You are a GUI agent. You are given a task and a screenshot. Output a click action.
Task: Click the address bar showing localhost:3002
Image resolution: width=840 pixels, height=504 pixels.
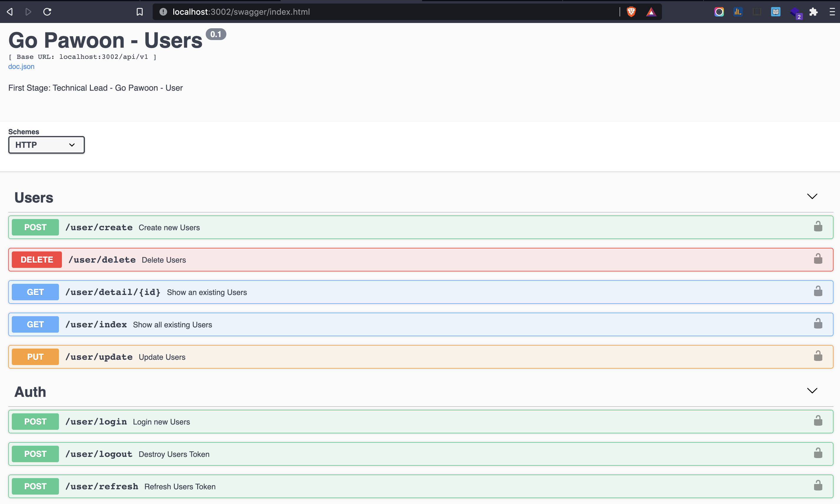pos(374,12)
